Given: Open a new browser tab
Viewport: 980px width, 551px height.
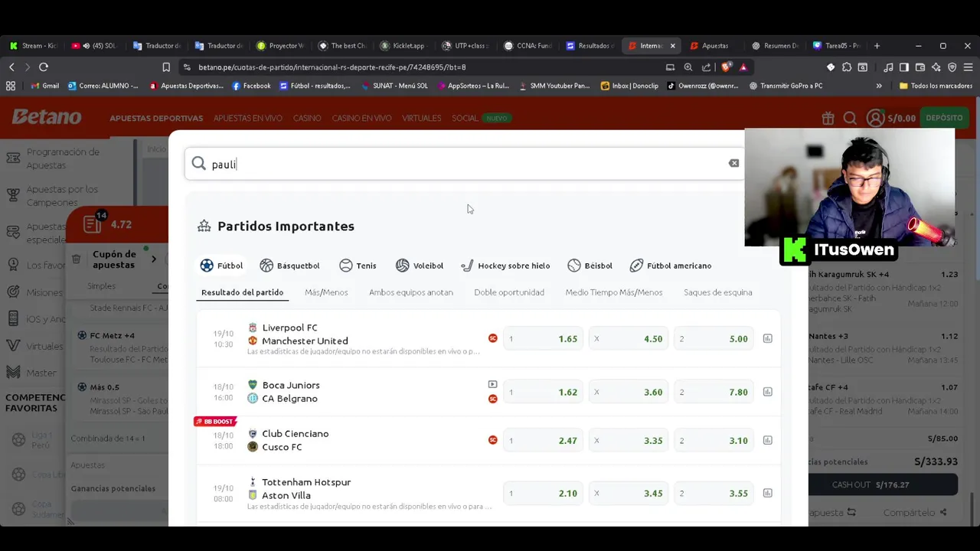Looking at the screenshot, I should point(877,46).
